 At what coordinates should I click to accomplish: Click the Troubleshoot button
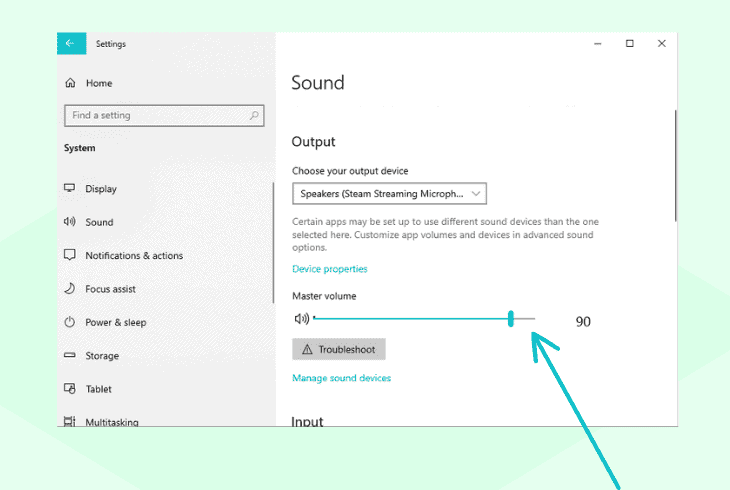point(339,349)
